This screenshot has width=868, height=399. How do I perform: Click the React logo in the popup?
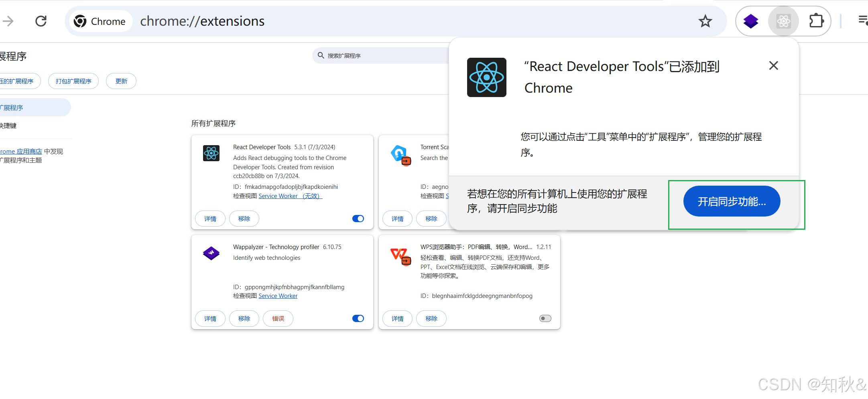pos(486,77)
